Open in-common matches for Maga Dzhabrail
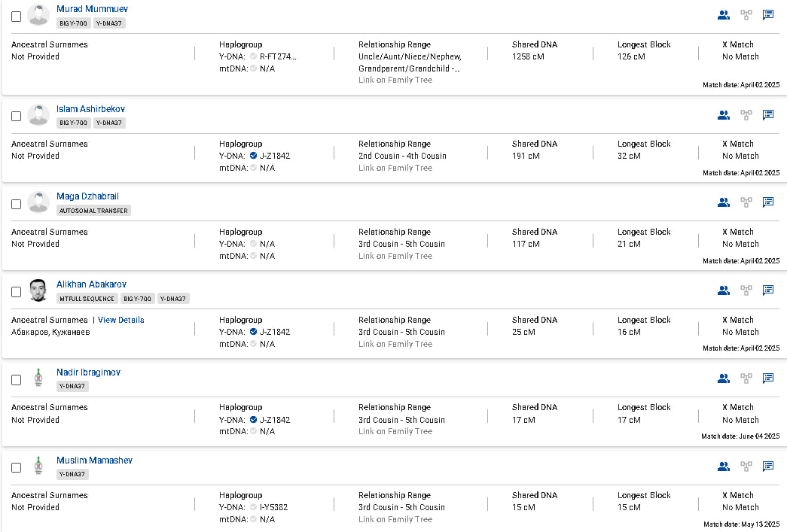Screen dimensions: 787x532 click(723, 202)
